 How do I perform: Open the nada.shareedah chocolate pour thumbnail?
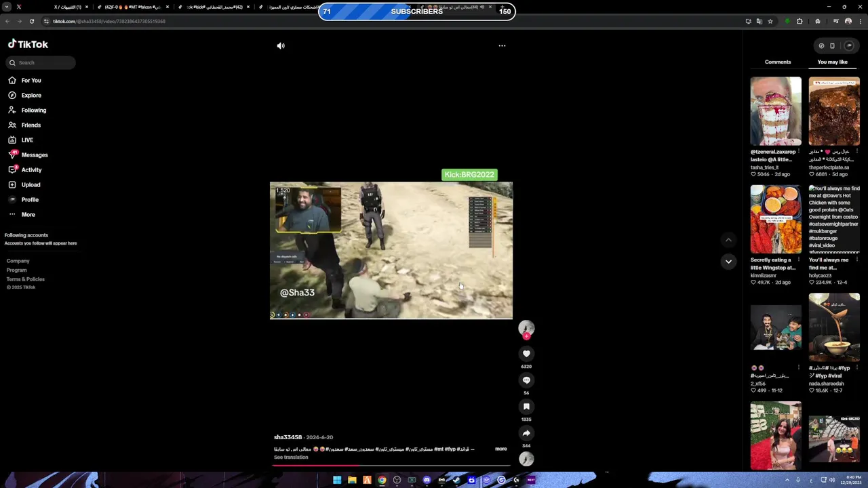coord(834,328)
